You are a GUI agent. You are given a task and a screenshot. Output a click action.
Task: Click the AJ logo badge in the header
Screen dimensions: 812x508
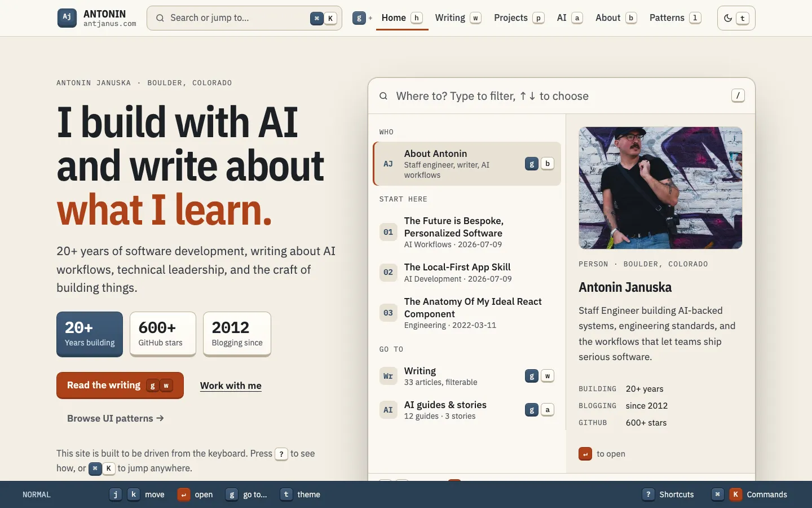pyautogui.click(x=67, y=18)
